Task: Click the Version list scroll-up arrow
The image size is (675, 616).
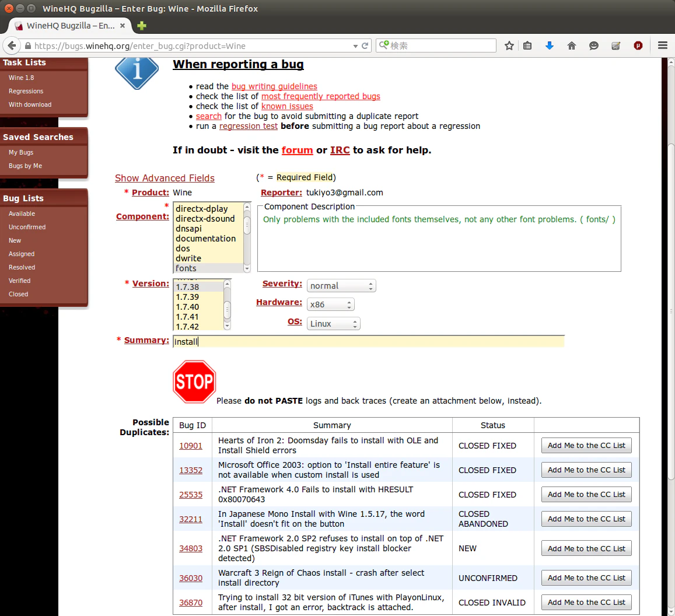Action: pos(227,283)
